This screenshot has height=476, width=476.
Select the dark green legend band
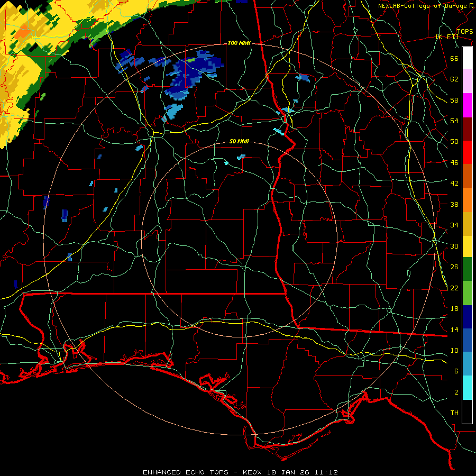pos(467,269)
